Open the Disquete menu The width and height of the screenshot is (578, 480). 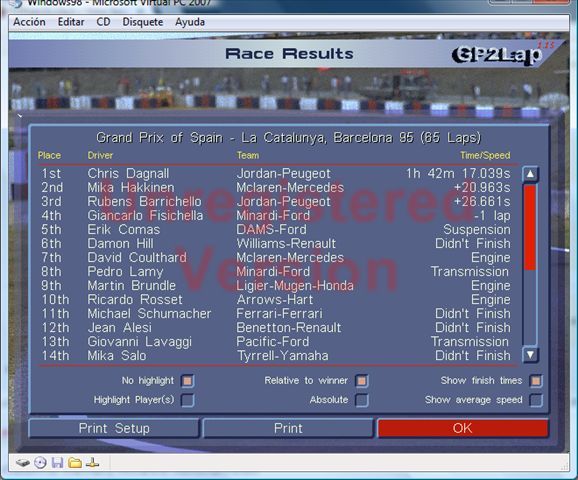pyautogui.click(x=143, y=22)
